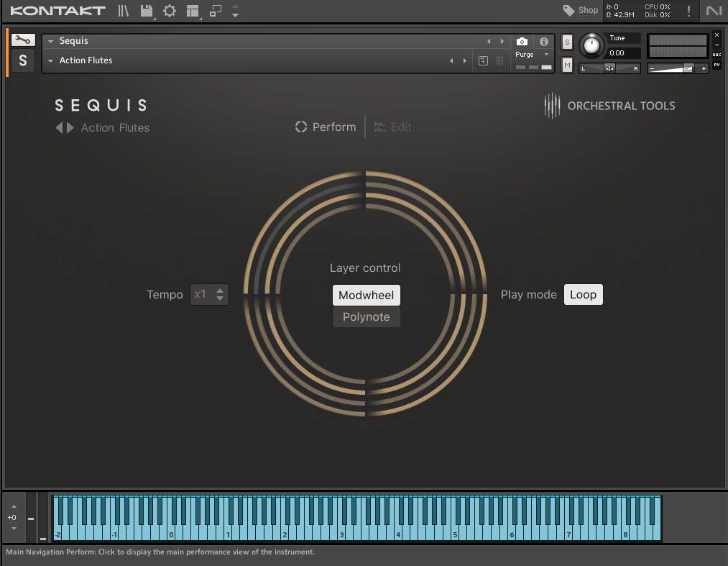The image size is (728, 566).
Task: Click the CPU 0% readout
Action: (x=657, y=7)
